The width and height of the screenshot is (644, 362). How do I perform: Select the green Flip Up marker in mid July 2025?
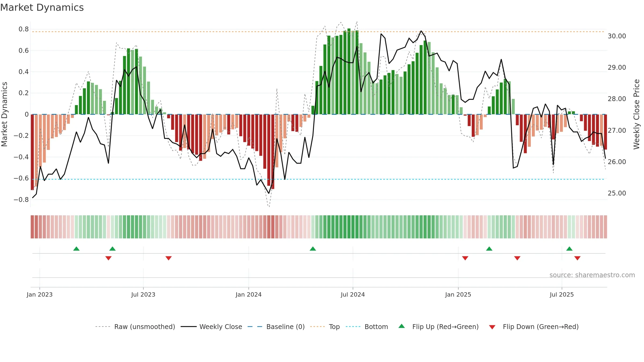569,249
